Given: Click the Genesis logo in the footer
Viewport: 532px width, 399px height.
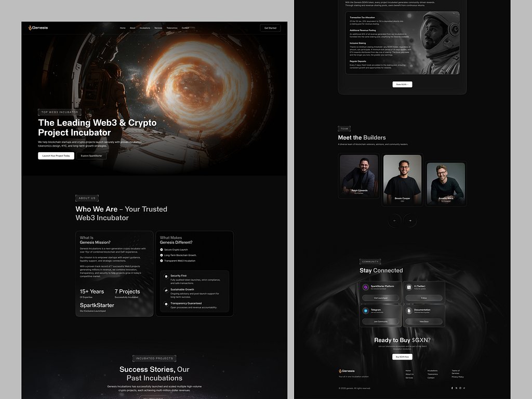Looking at the screenshot, I should (x=347, y=371).
